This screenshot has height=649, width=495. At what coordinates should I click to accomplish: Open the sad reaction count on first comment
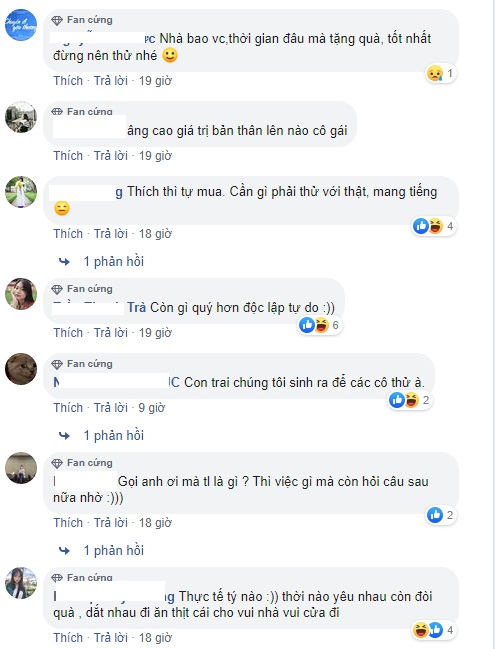click(441, 74)
